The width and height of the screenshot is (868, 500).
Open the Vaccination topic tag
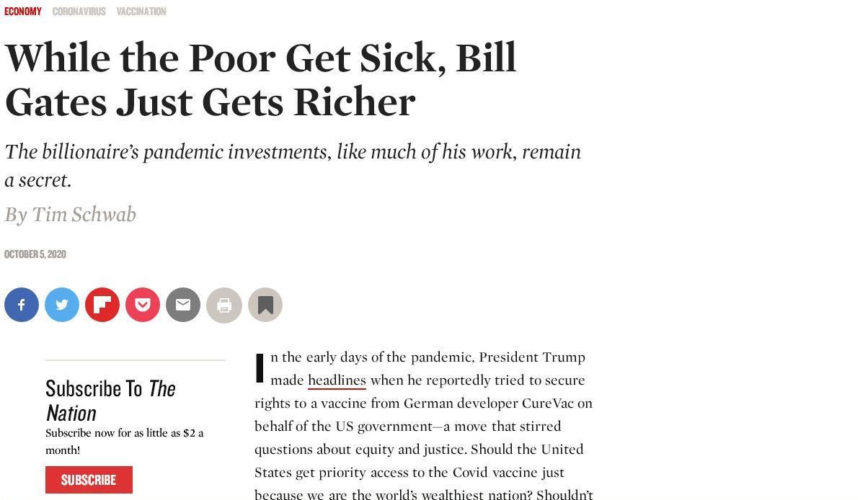(141, 12)
